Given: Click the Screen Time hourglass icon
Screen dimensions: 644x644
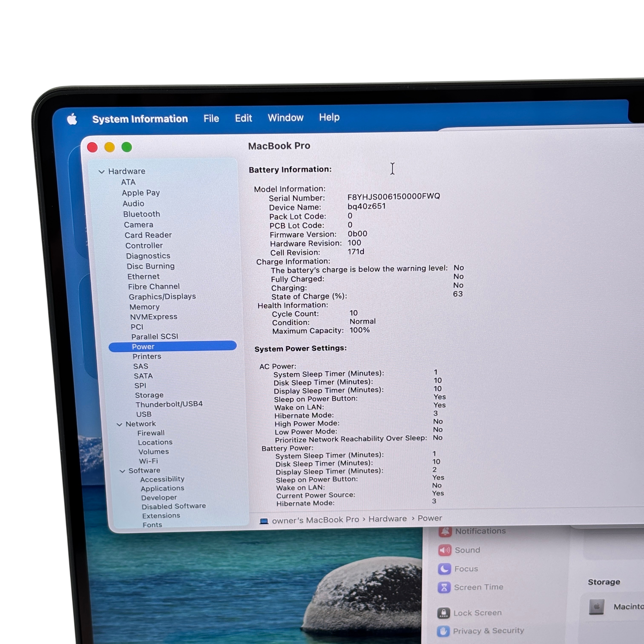Looking at the screenshot, I should [444, 587].
